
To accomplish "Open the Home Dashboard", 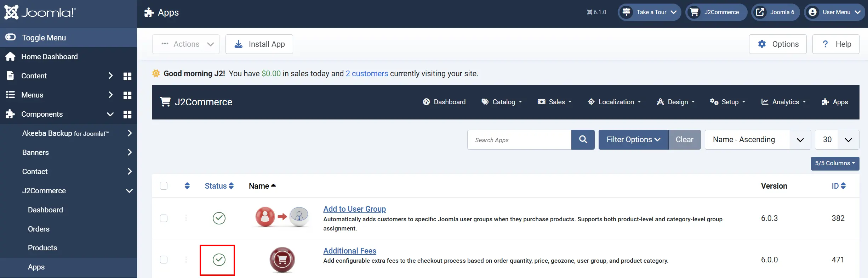I will tap(50, 57).
